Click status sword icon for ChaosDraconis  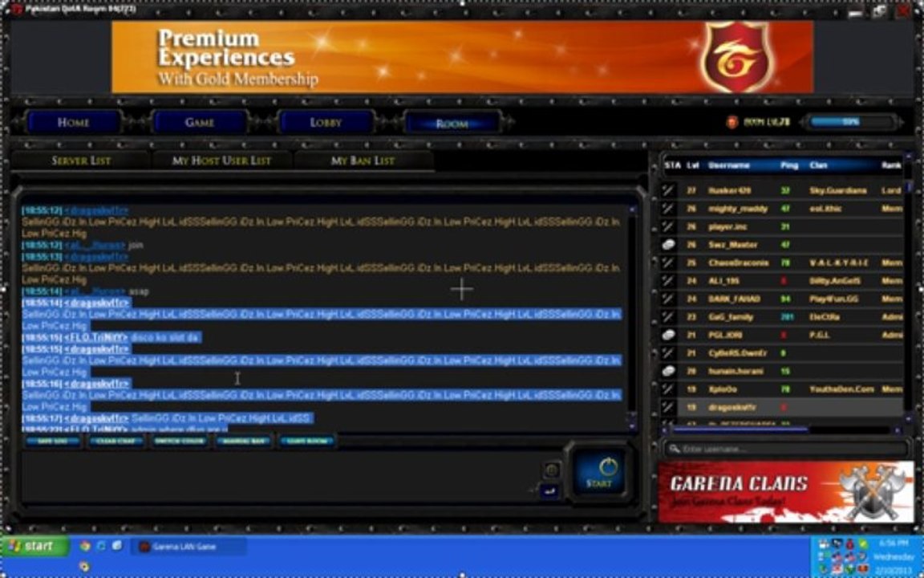[668, 263]
